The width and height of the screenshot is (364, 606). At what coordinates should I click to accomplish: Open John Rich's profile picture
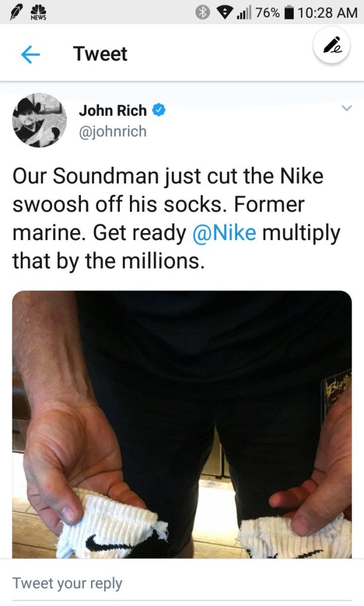click(40, 120)
